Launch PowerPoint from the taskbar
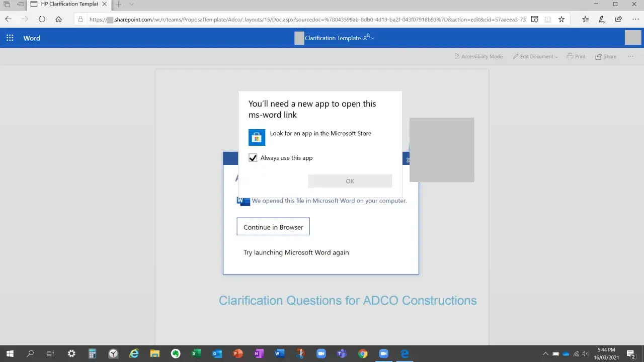The width and height of the screenshot is (644, 362). [238, 353]
